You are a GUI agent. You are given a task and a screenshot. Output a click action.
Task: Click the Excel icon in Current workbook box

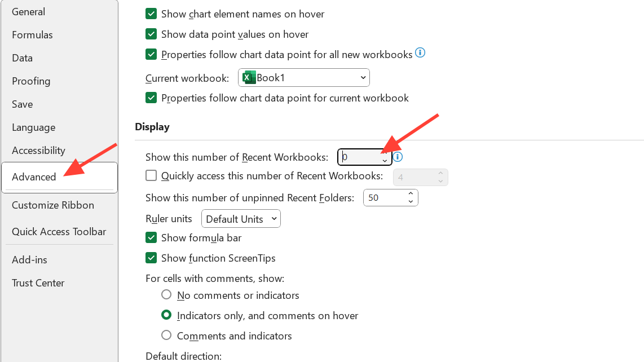(249, 77)
